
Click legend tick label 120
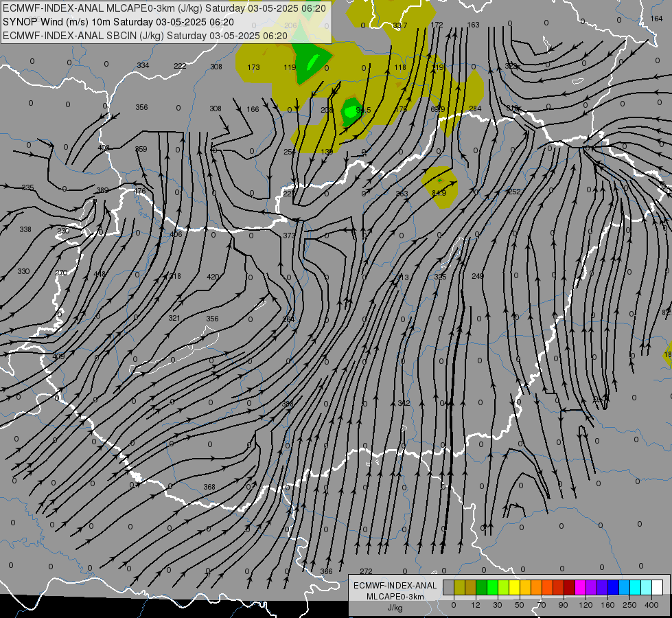[586, 605]
